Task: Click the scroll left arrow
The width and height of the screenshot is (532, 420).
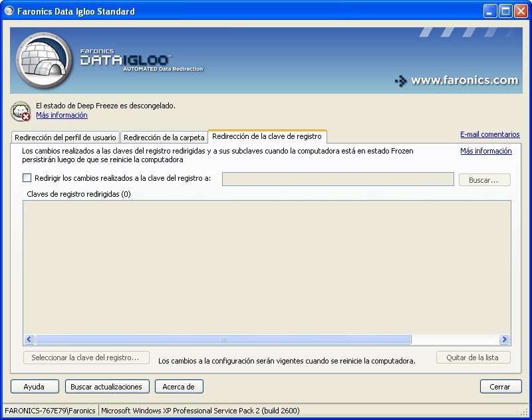Action: pyautogui.click(x=29, y=340)
